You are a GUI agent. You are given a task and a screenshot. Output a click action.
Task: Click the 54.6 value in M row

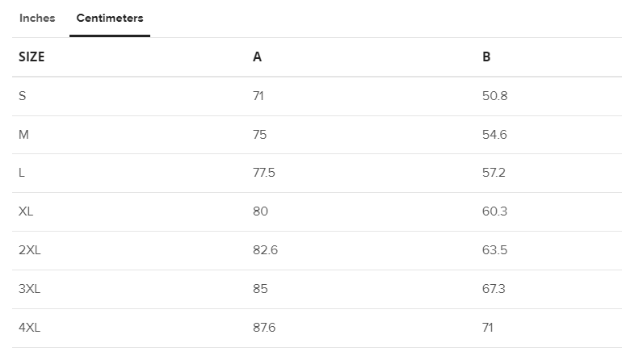494,135
